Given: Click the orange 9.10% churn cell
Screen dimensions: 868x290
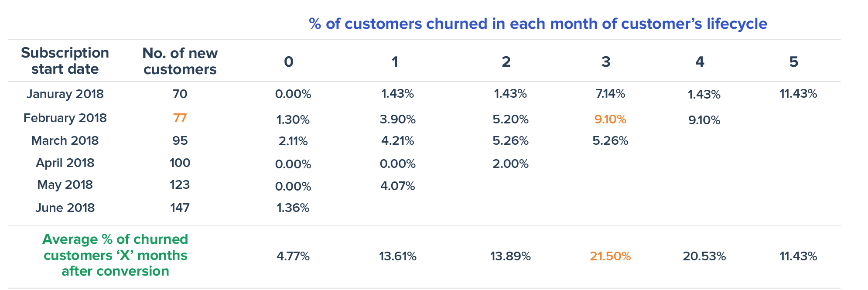Looking at the screenshot, I should [x=610, y=119].
